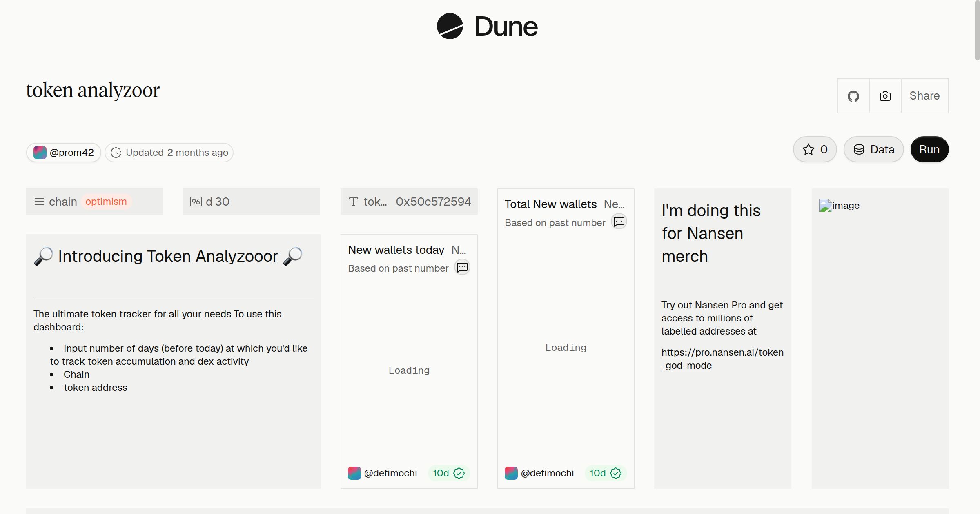Click the Updated 2 months ago badge
The height and width of the screenshot is (514, 980).
169,153
